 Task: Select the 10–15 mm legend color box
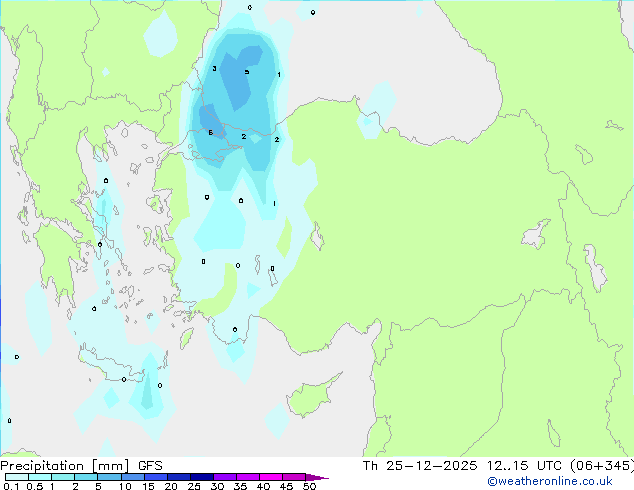point(133,477)
